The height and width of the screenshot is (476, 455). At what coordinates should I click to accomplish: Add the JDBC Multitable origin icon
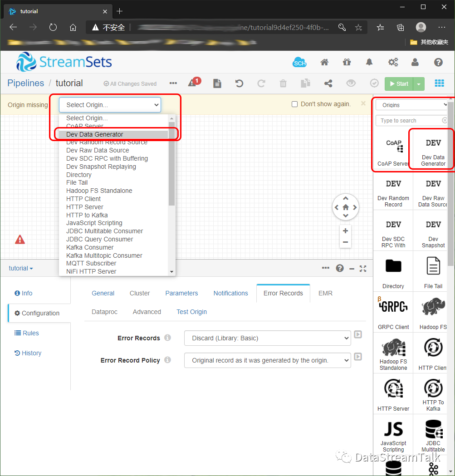point(433,429)
